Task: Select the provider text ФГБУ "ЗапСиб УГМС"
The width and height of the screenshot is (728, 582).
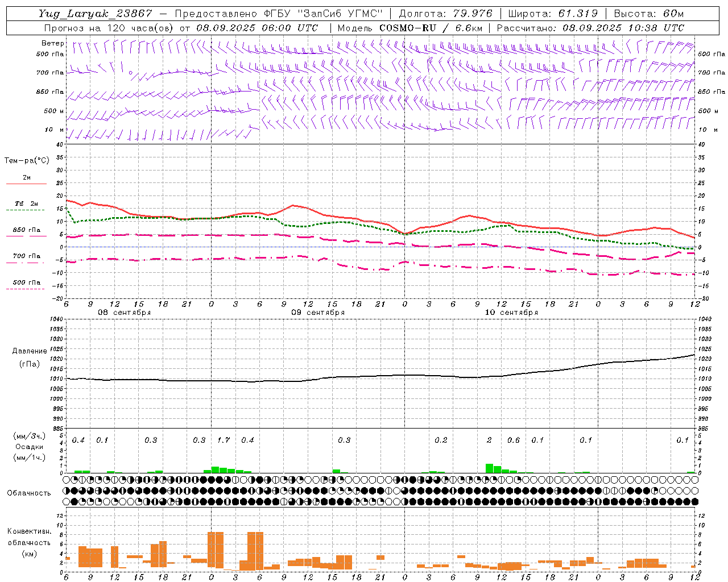Action: click(324, 14)
